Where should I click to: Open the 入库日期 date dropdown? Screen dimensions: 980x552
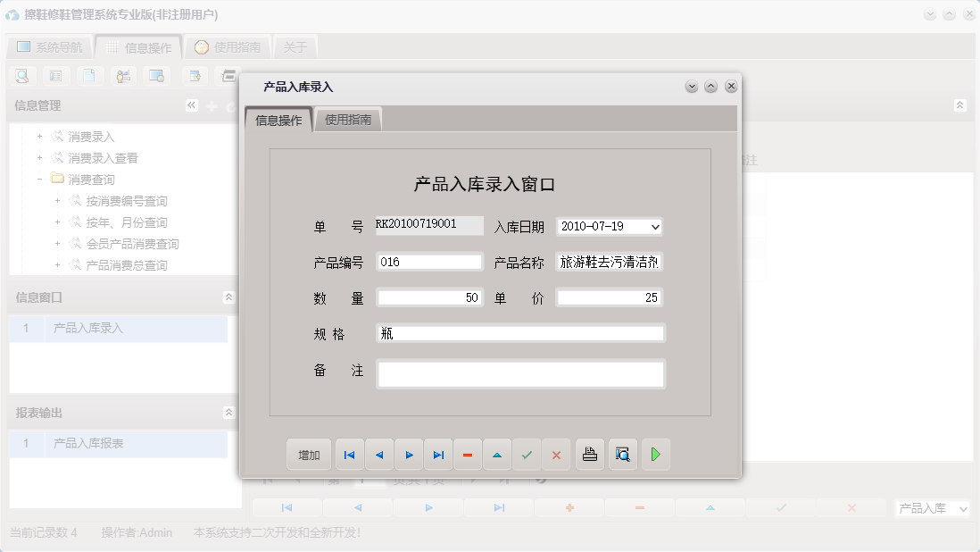coord(656,226)
